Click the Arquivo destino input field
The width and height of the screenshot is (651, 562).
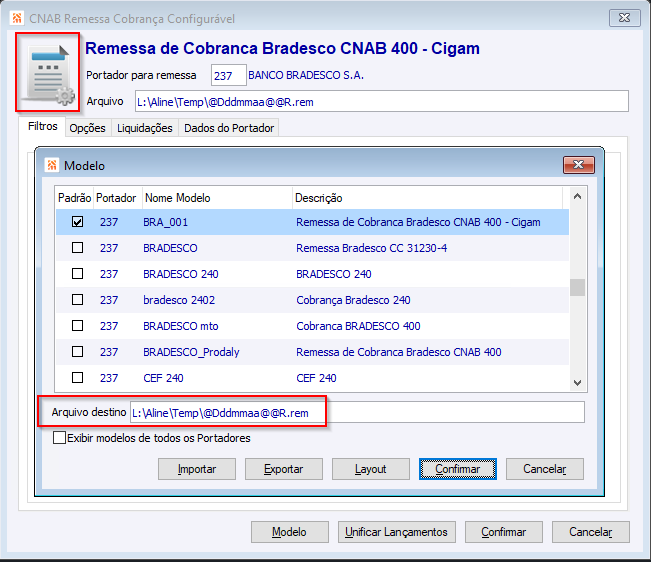[357, 413]
